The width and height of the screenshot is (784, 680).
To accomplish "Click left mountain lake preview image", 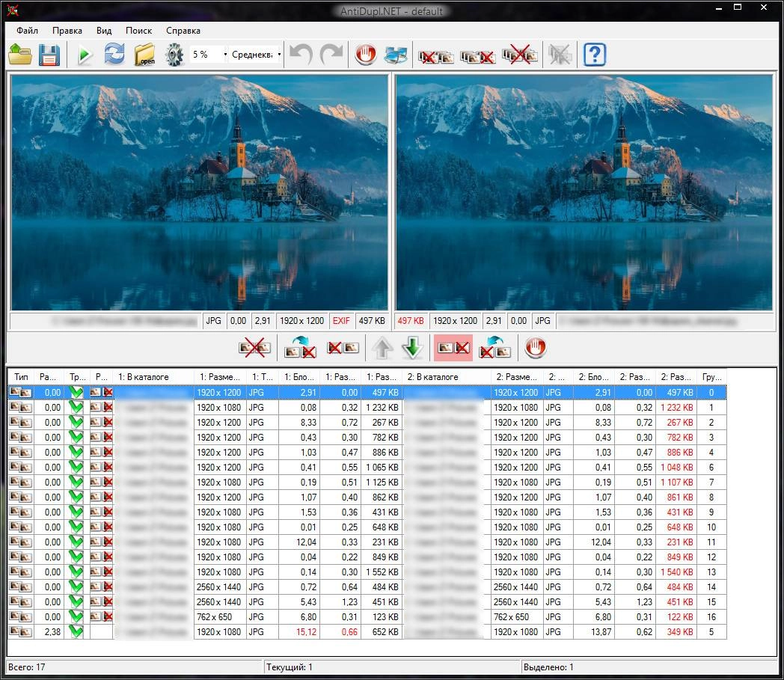I will coord(200,192).
